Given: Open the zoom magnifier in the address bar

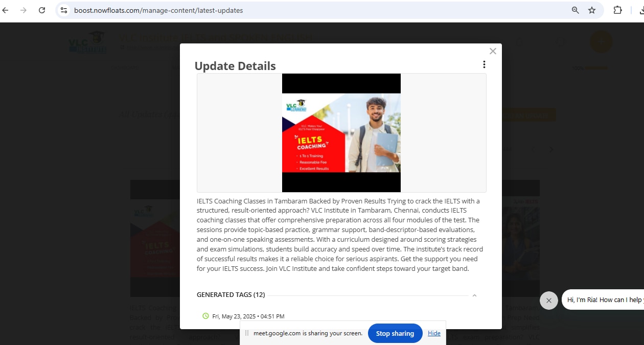Looking at the screenshot, I should (576, 10).
